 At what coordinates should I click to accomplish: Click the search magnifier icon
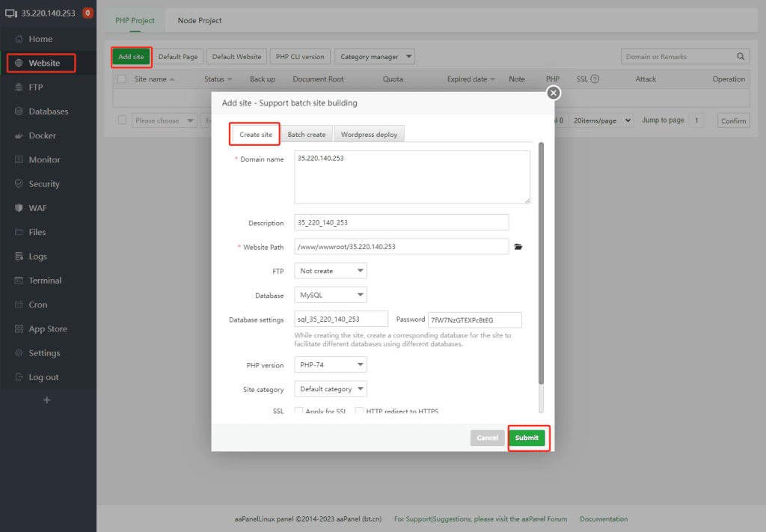(x=741, y=57)
